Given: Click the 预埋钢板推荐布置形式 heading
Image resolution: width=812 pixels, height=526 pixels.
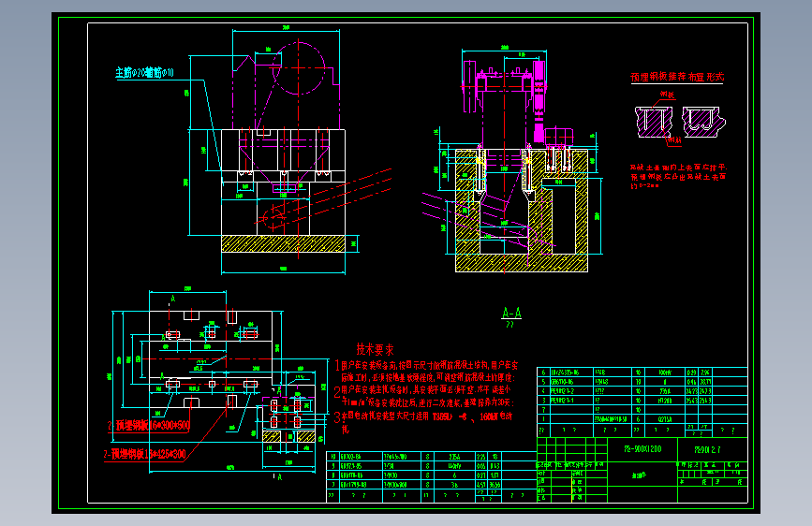Looking at the screenshot, I should click(677, 77).
